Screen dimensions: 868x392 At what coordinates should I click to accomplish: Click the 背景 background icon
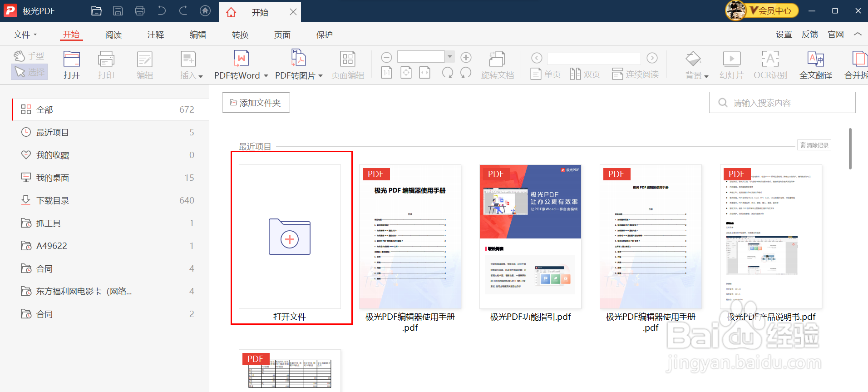[x=693, y=59]
